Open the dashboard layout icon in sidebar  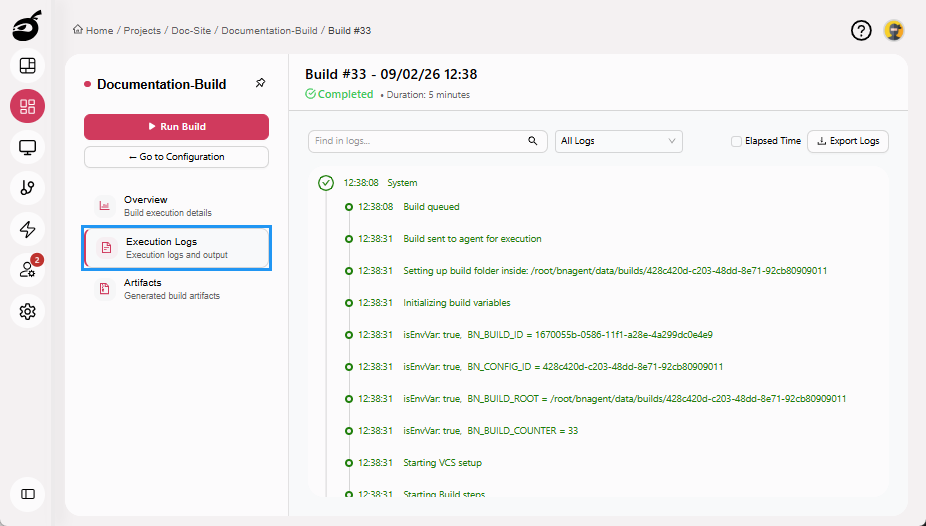pos(27,66)
